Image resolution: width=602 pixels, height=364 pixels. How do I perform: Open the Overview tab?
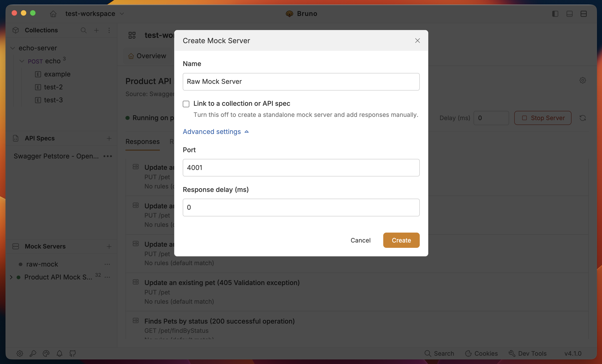click(x=147, y=56)
